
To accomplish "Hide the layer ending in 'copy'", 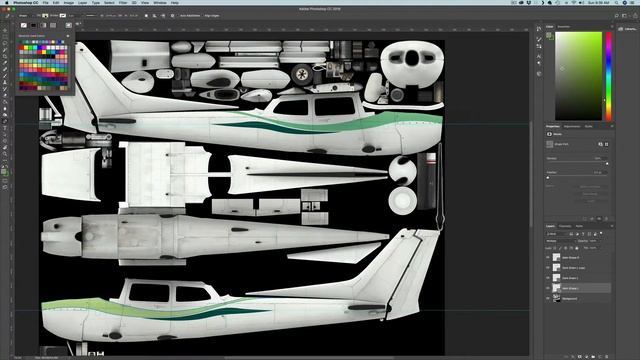I will point(548,268).
